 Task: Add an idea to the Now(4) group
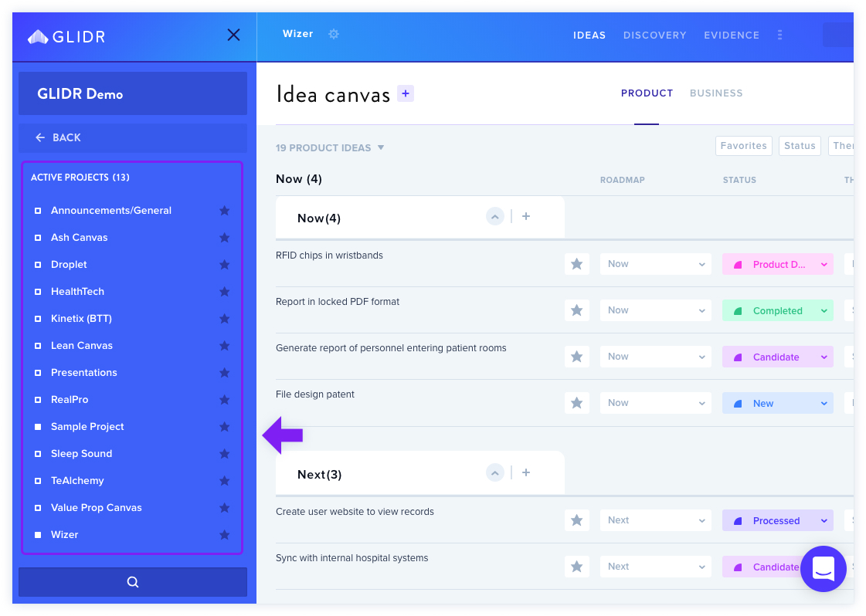[526, 216]
